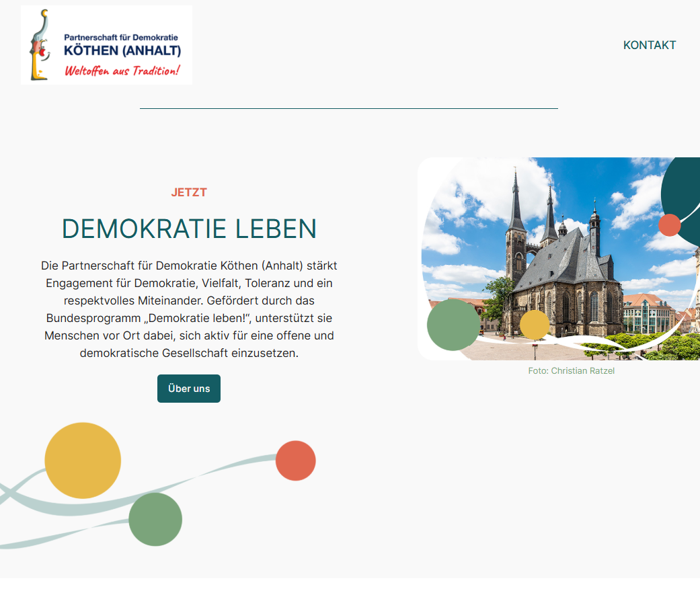Click the large yellow circle decoration

(x=83, y=461)
